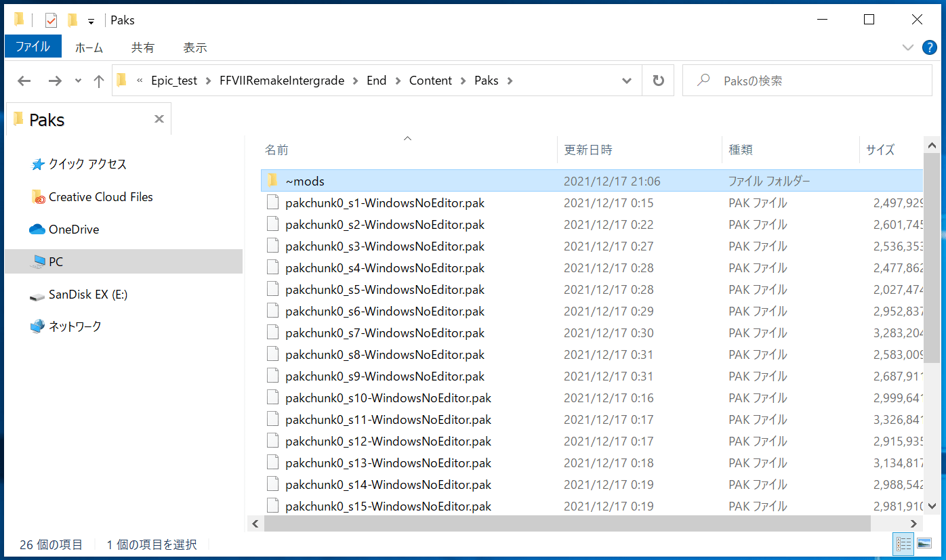
Task: Click the Content breadcrumb segment
Action: (430, 81)
